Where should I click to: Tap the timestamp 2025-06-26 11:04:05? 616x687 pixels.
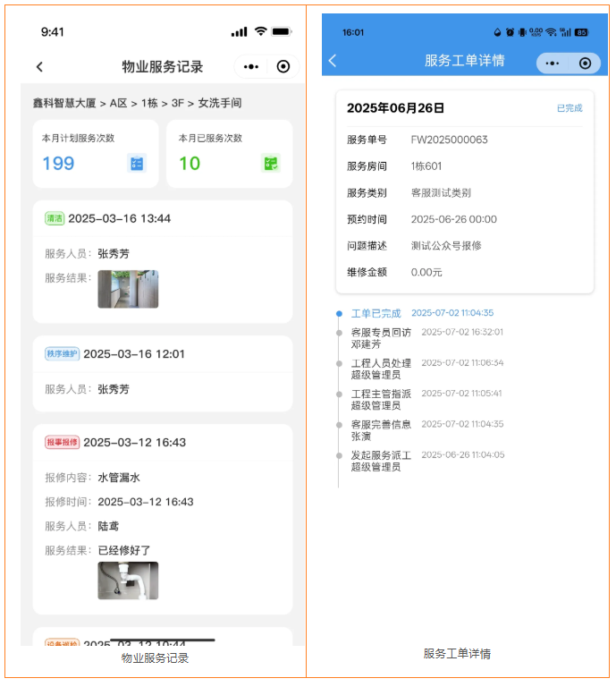point(463,454)
